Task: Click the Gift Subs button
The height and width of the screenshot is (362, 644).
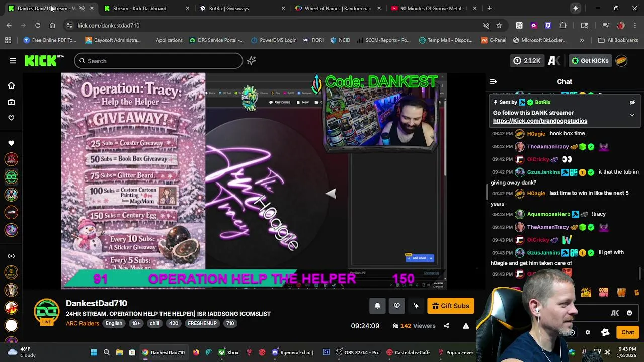Action: (x=450, y=306)
